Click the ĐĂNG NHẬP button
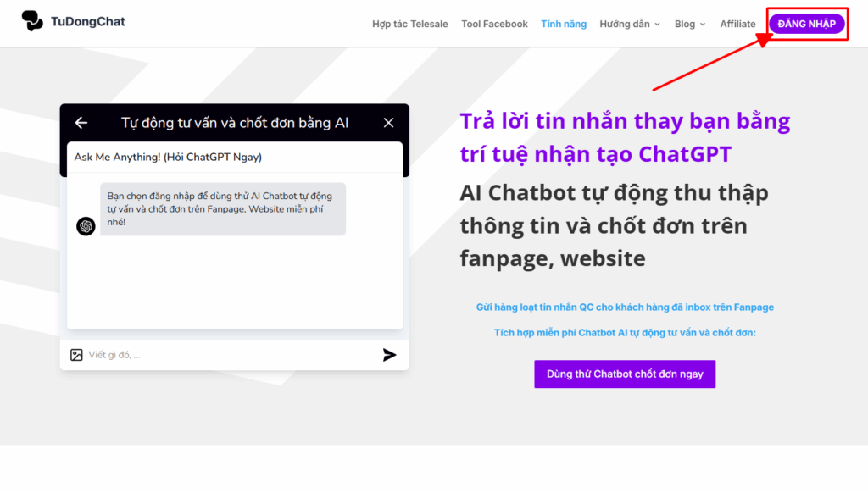 [807, 24]
